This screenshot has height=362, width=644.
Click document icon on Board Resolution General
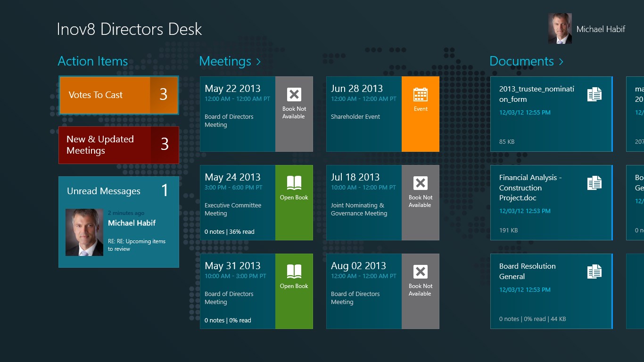594,271
